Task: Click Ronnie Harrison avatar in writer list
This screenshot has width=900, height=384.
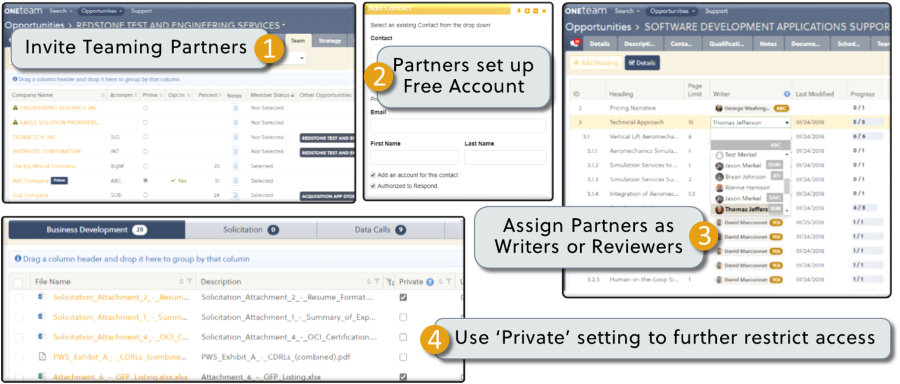Action: tap(719, 188)
